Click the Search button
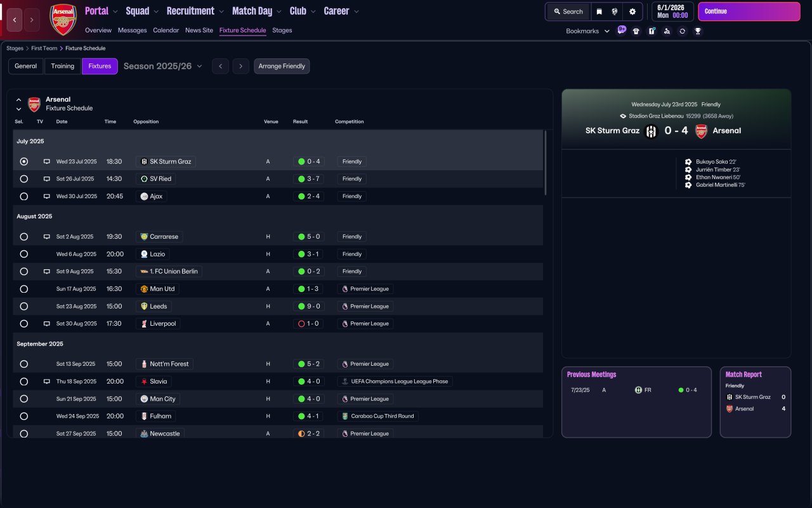Screen dimensions: 812x508 click(x=568, y=11)
